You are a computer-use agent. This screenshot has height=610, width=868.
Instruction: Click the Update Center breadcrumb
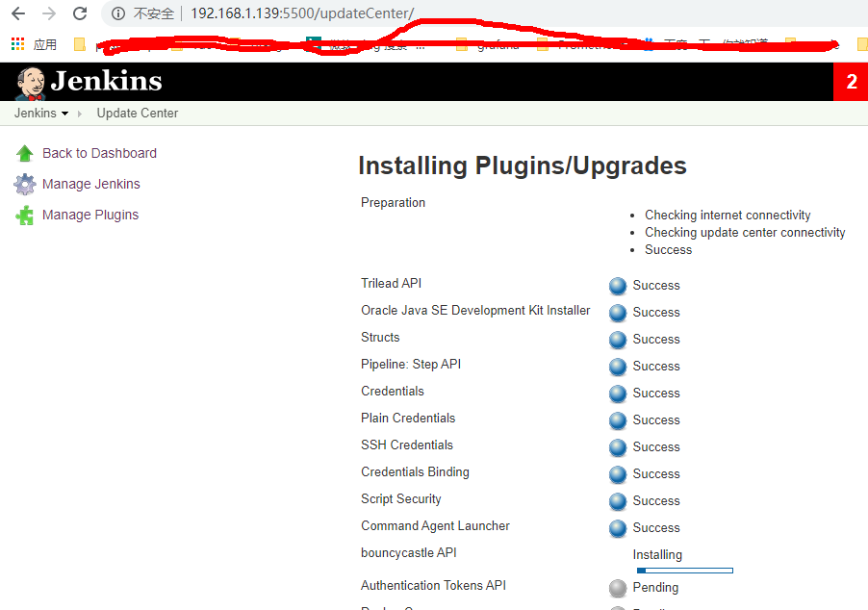138,113
